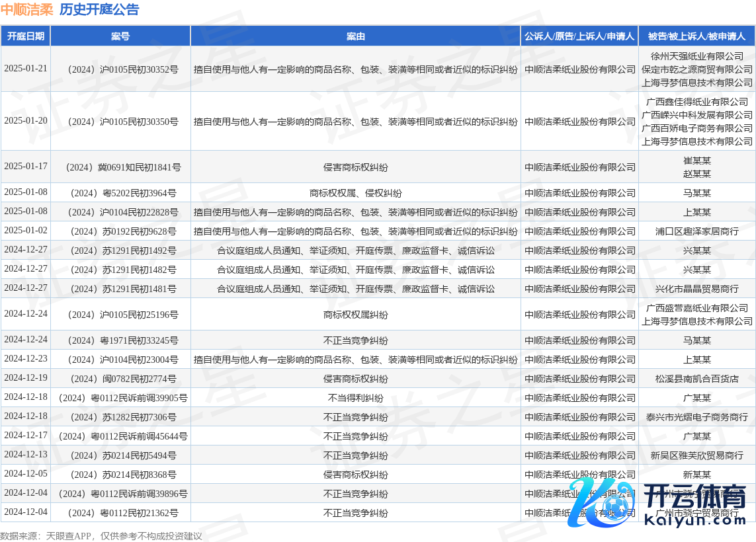Open case 粤5202民初3964号
Image resolution: width=756 pixels, height=542 pixels.
(x=120, y=193)
